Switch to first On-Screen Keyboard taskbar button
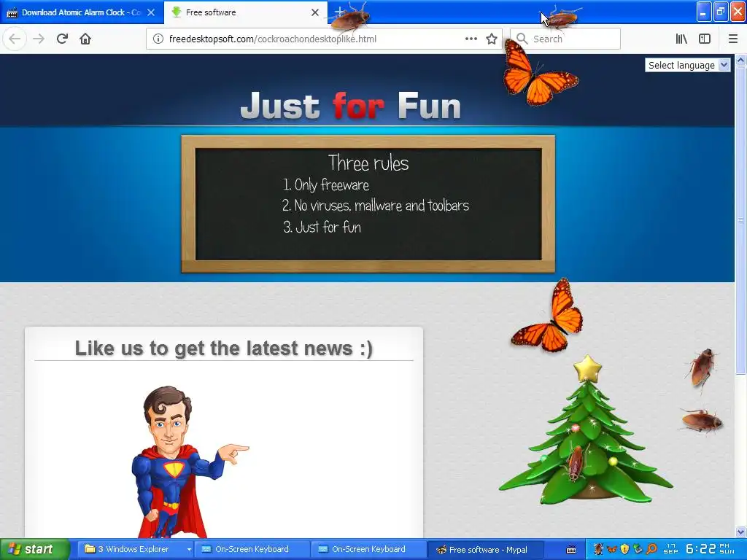747x560 pixels. [252, 549]
